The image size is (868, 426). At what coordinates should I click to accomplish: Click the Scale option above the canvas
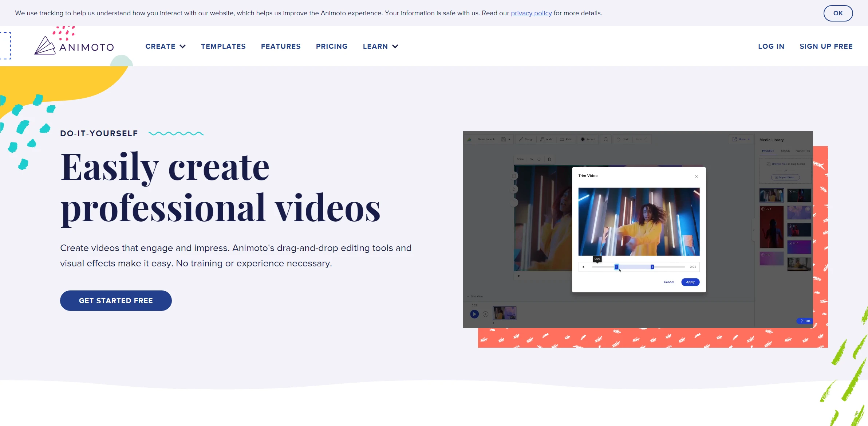click(520, 159)
